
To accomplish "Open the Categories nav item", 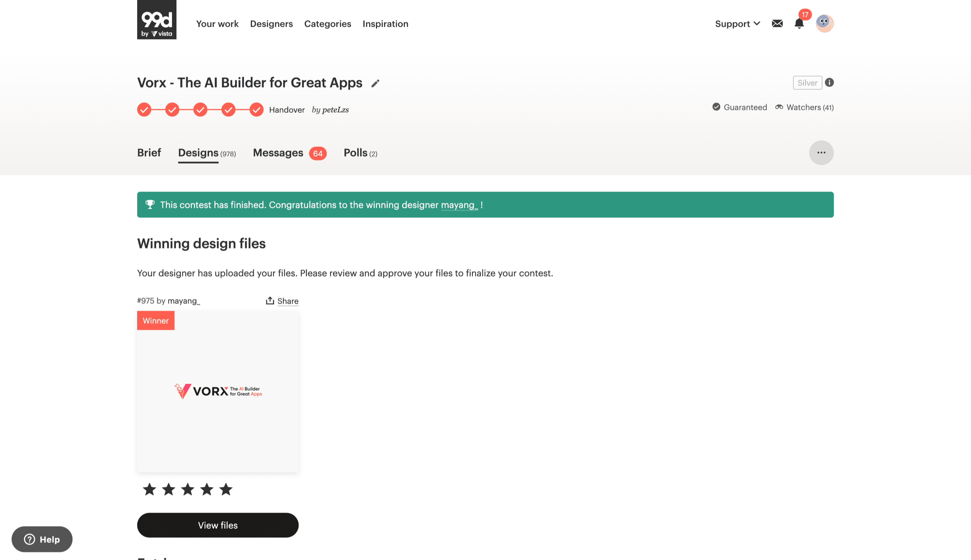I will (x=328, y=23).
